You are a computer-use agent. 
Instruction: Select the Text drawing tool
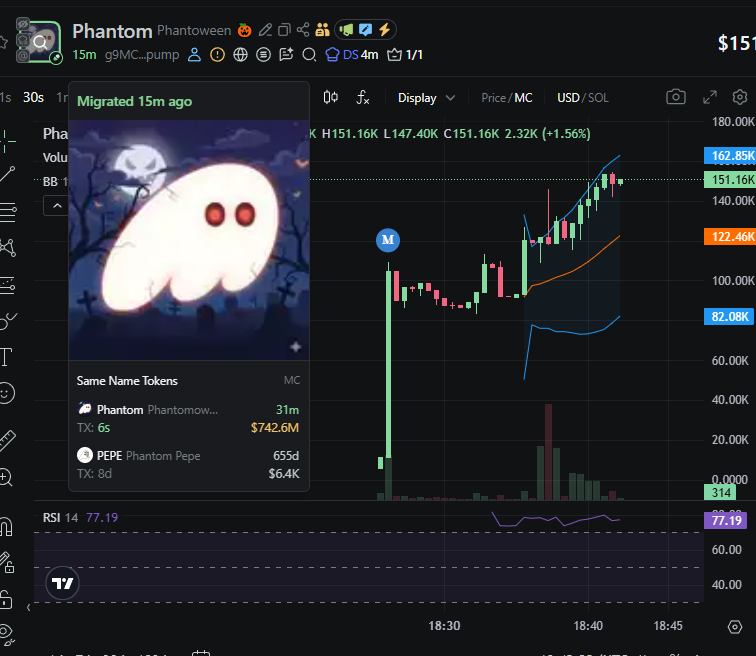pos(6,357)
